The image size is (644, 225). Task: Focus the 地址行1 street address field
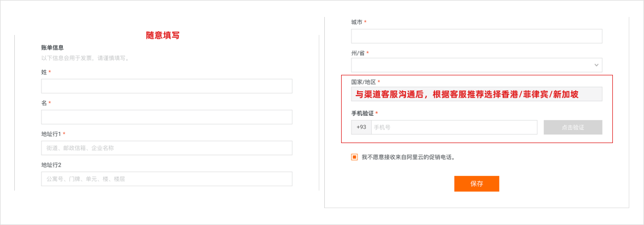[166, 148]
